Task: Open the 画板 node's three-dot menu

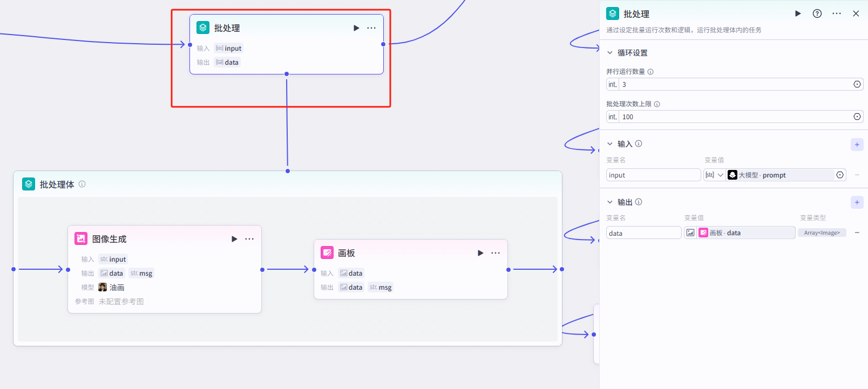Action: [496, 253]
